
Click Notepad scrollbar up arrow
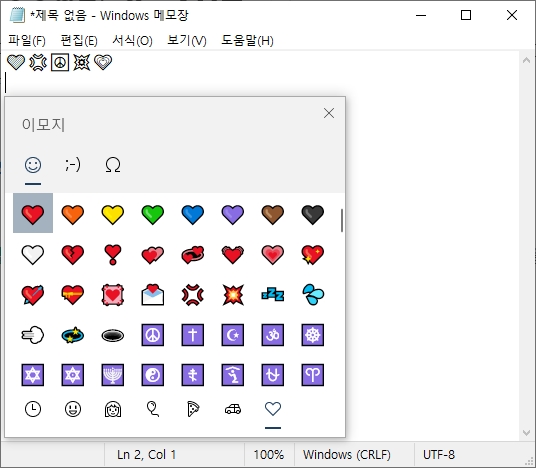click(x=526, y=60)
